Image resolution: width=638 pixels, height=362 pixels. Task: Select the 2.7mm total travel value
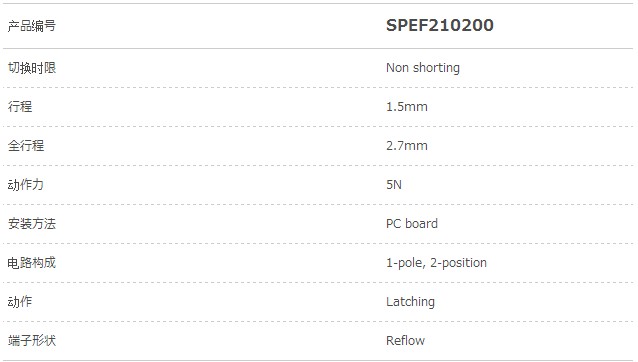pos(406,146)
